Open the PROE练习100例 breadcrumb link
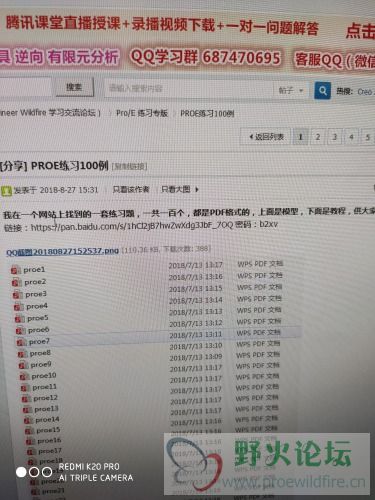This screenshot has width=375, height=500. [x=207, y=114]
